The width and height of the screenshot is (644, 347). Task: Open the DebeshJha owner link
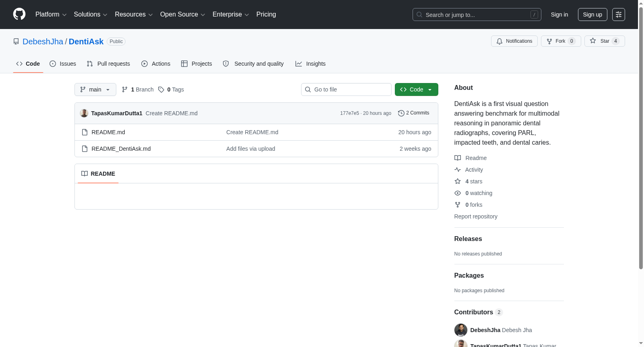(43, 42)
